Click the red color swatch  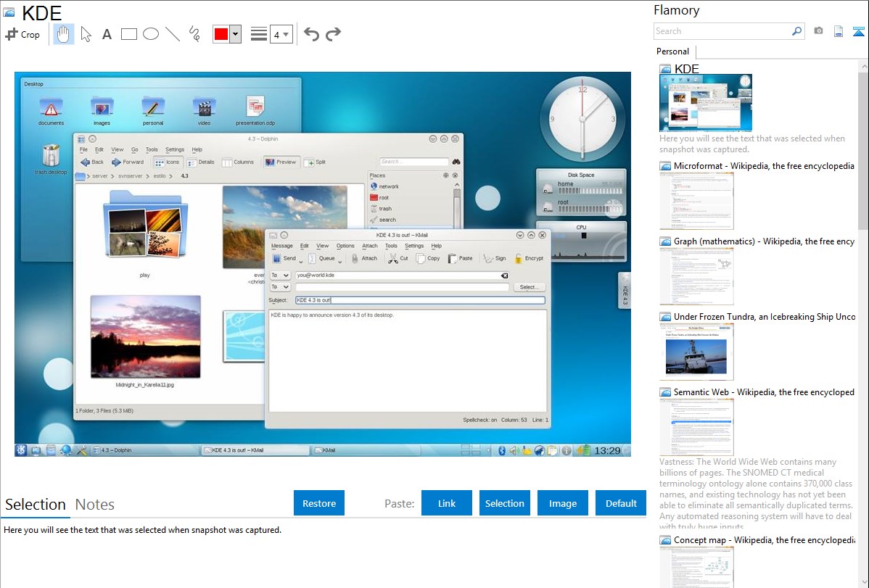[221, 34]
